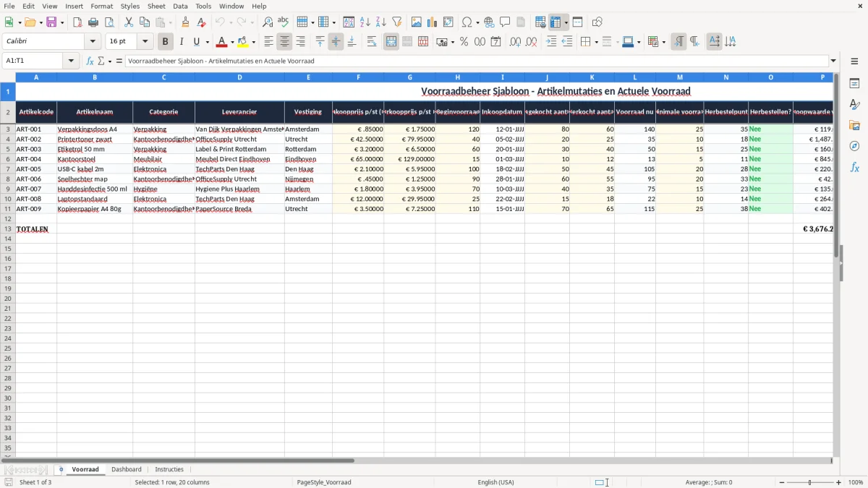This screenshot has width=868, height=488.
Task: Add a decimal place
Action: click(x=515, y=42)
